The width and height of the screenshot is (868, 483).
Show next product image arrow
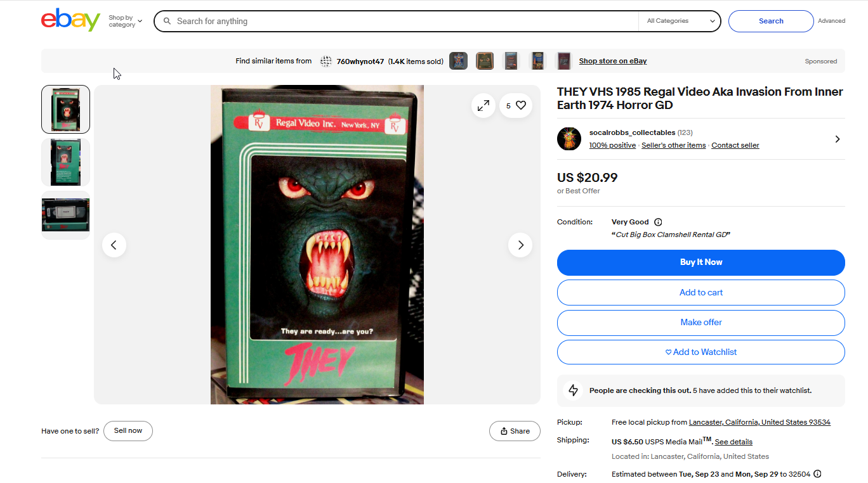tap(520, 245)
